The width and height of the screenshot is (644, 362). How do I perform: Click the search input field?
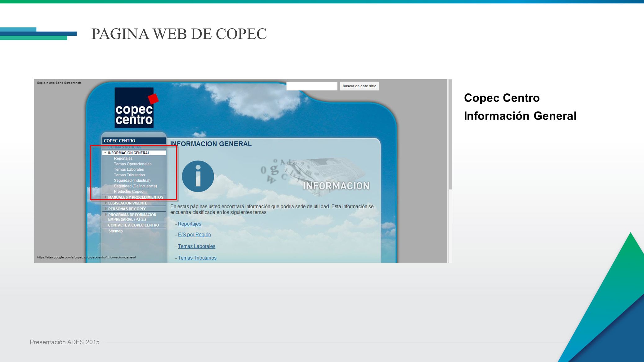coord(312,86)
